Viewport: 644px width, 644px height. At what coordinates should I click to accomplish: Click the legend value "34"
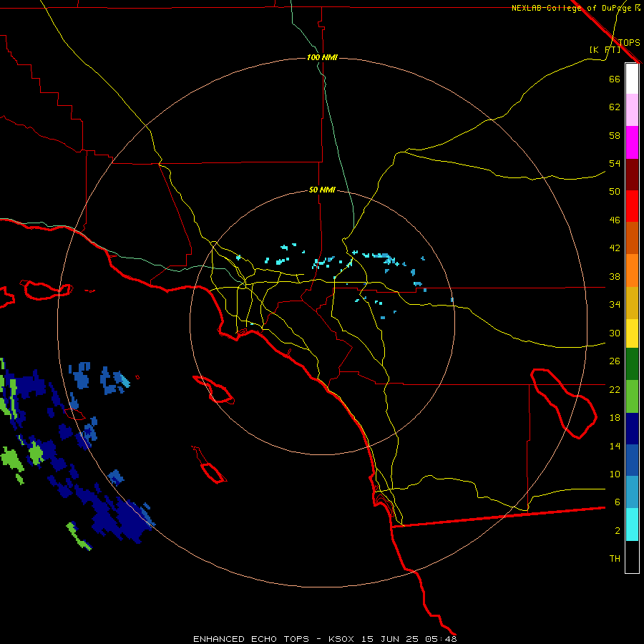coord(615,305)
